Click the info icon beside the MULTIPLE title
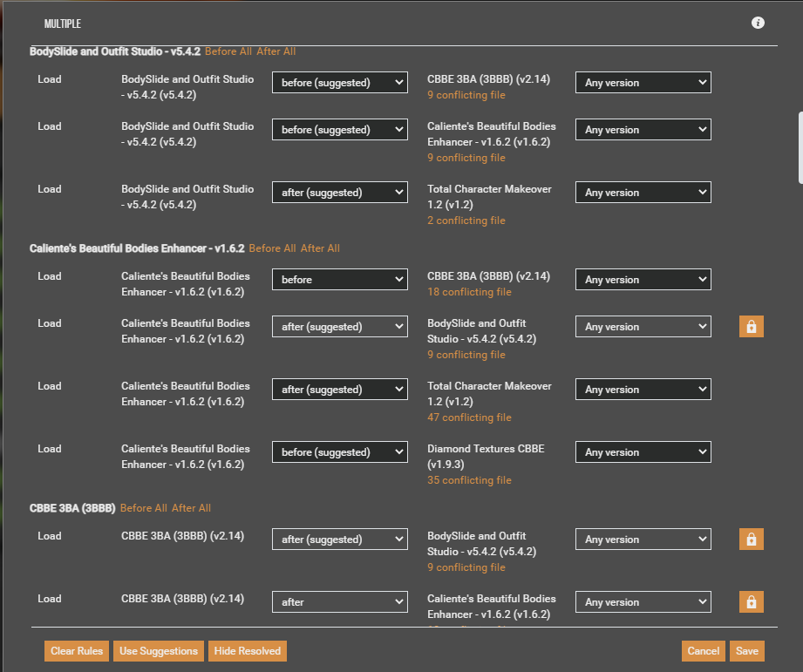The width and height of the screenshot is (803, 672). tap(758, 23)
